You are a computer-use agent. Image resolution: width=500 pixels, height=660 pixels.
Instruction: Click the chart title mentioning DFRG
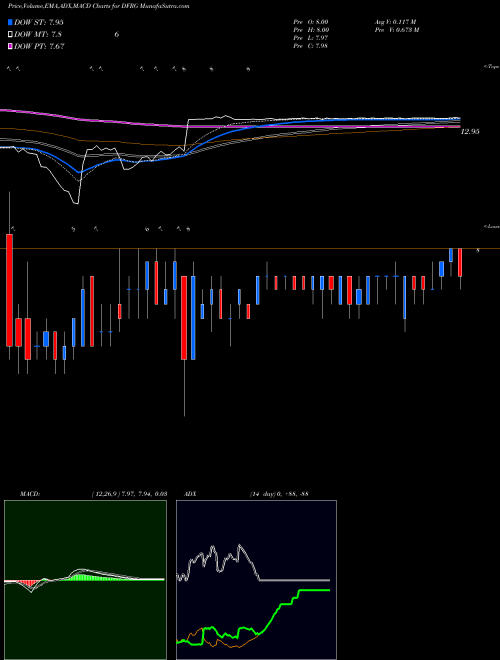tap(98, 6)
